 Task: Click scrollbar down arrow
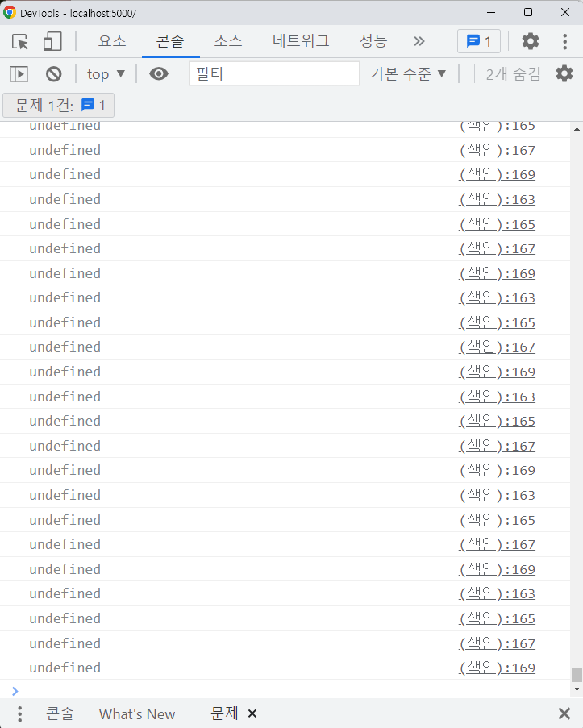pyautogui.click(x=577, y=689)
